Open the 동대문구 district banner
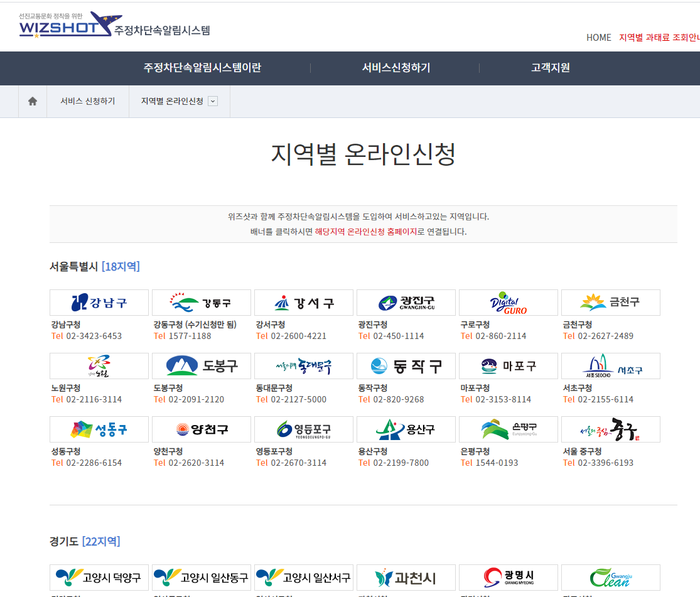Viewport: 700px width, 597px height. coord(304,366)
